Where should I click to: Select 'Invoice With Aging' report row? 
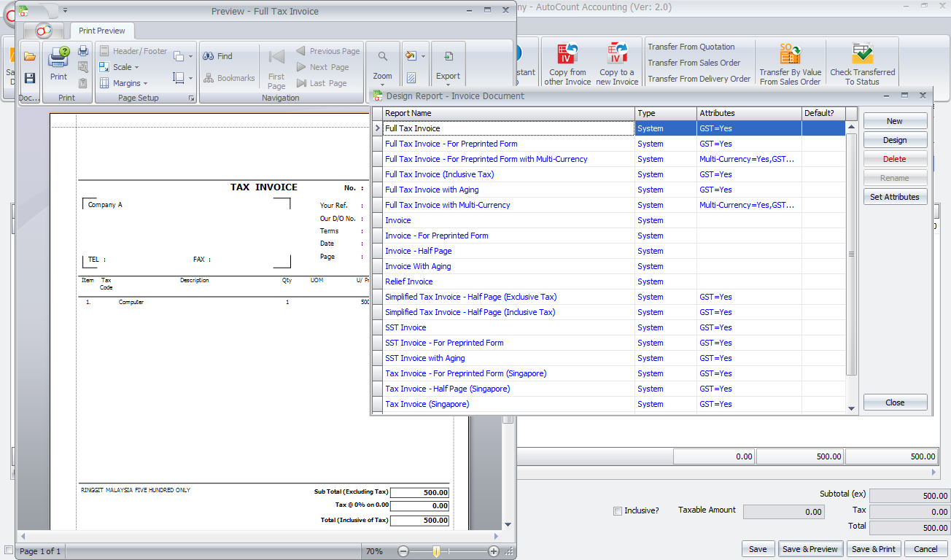point(609,266)
